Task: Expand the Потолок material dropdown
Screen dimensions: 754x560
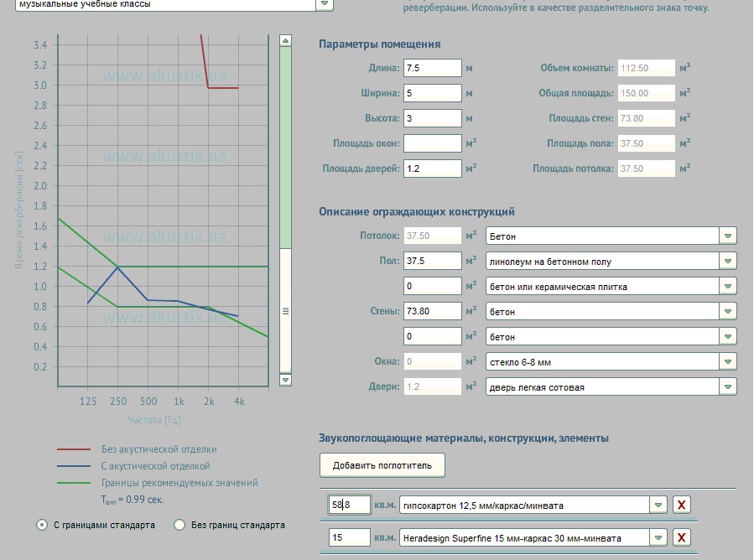Action: [728, 236]
